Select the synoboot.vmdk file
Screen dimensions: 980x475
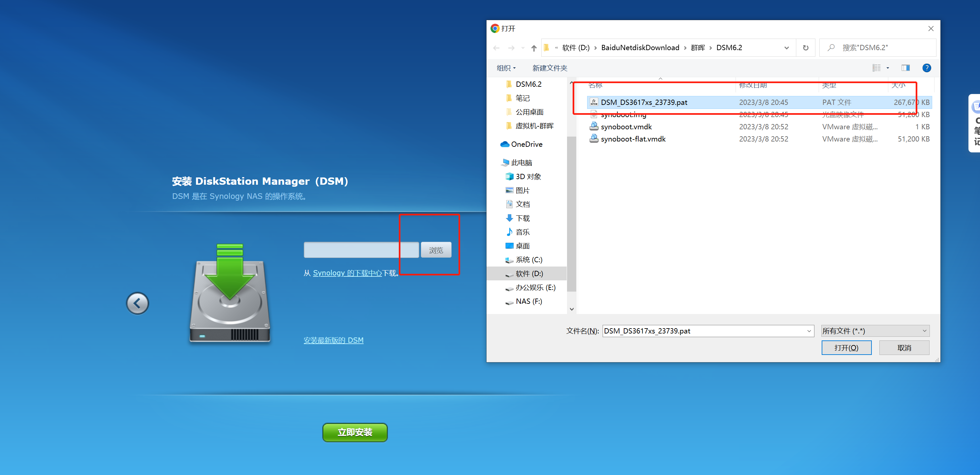[626, 127]
